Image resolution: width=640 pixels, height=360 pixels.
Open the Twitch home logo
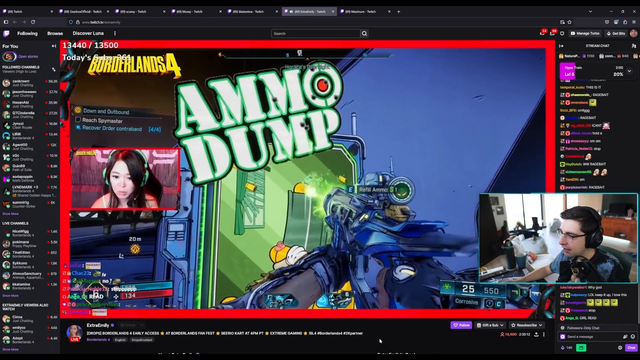click(x=6, y=33)
